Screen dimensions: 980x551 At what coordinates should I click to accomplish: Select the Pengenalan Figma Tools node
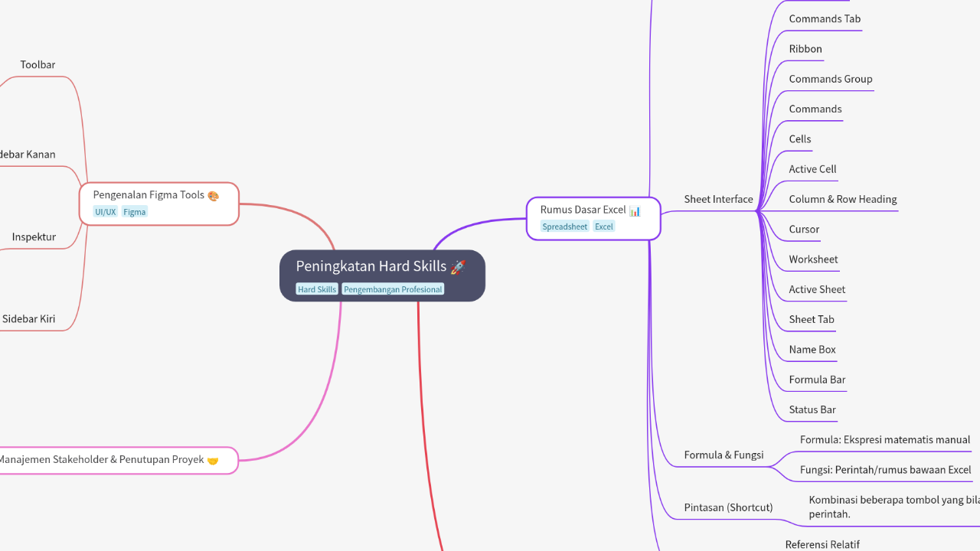(159, 204)
